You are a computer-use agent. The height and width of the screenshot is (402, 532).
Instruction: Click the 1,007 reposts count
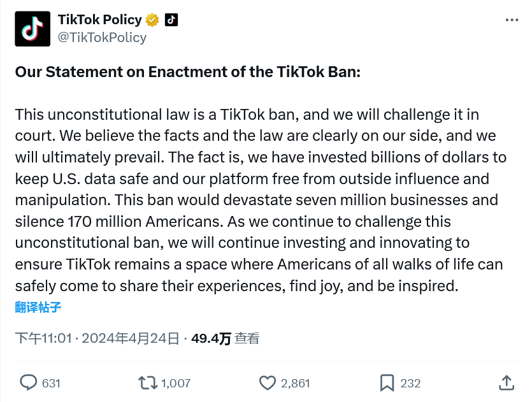[175, 383]
